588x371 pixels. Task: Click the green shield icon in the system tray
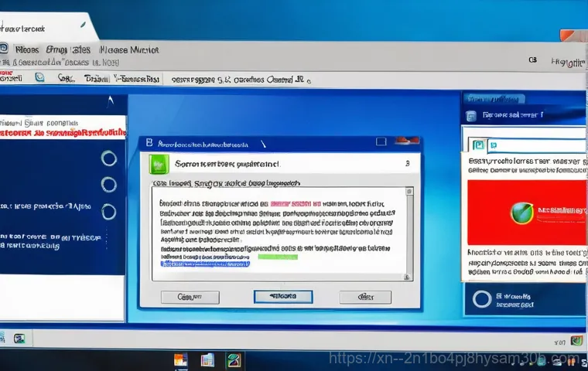click(x=576, y=341)
